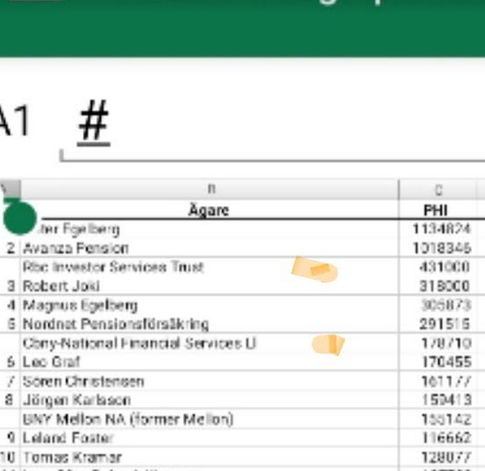Image resolution: width=485 pixels, height=471 pixels.
Task: Select the value 155142 cell
Action: point(438,419)
